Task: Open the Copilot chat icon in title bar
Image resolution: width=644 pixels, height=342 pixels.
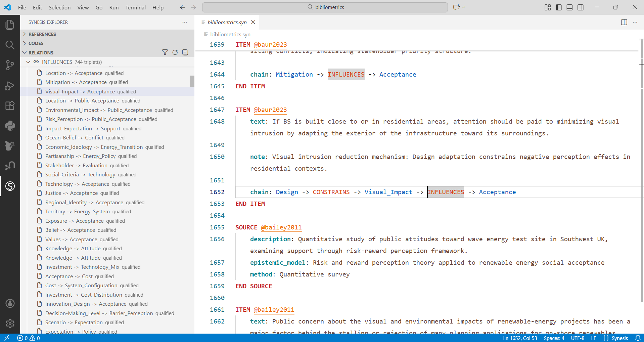Action: (x=456, y=7)
